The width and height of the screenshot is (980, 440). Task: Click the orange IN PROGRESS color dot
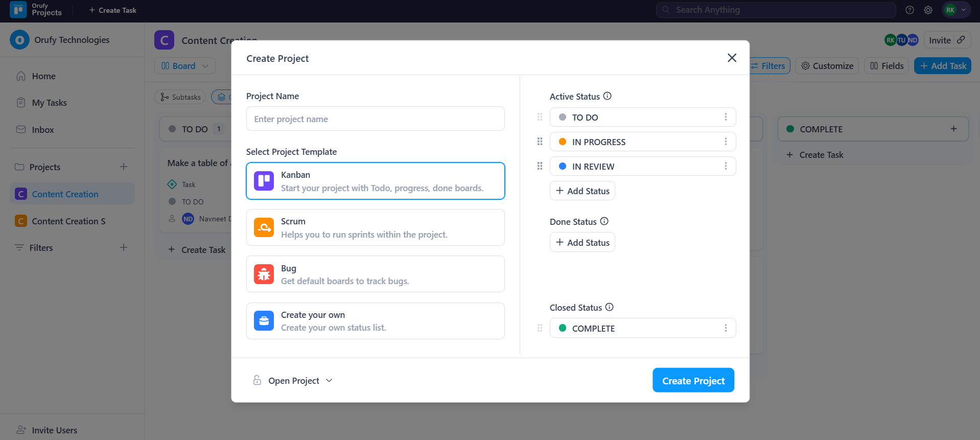click(563, 142)
